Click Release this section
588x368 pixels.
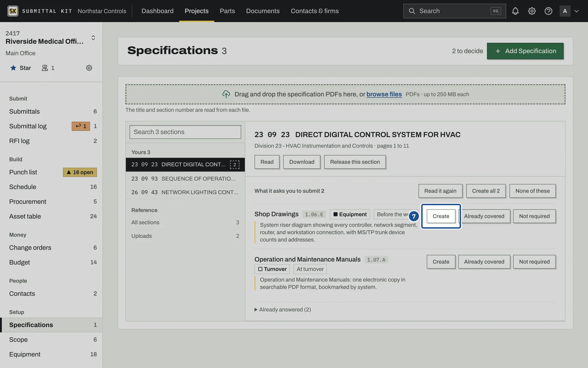[x=355, y=162]
